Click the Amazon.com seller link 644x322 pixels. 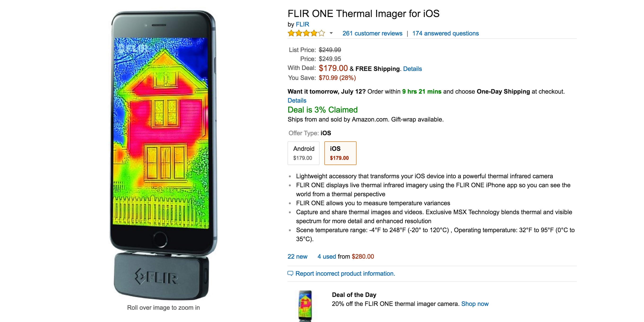click(x=368, y=119)
